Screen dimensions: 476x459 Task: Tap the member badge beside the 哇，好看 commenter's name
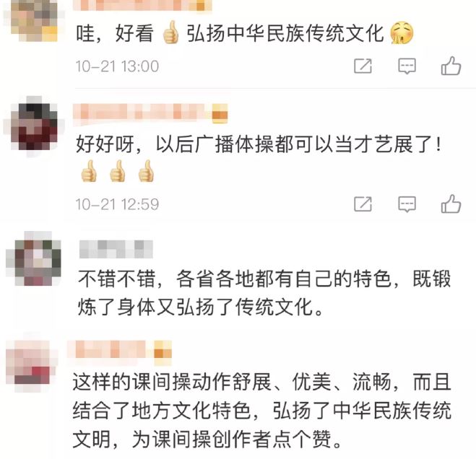tap(200, 5)
